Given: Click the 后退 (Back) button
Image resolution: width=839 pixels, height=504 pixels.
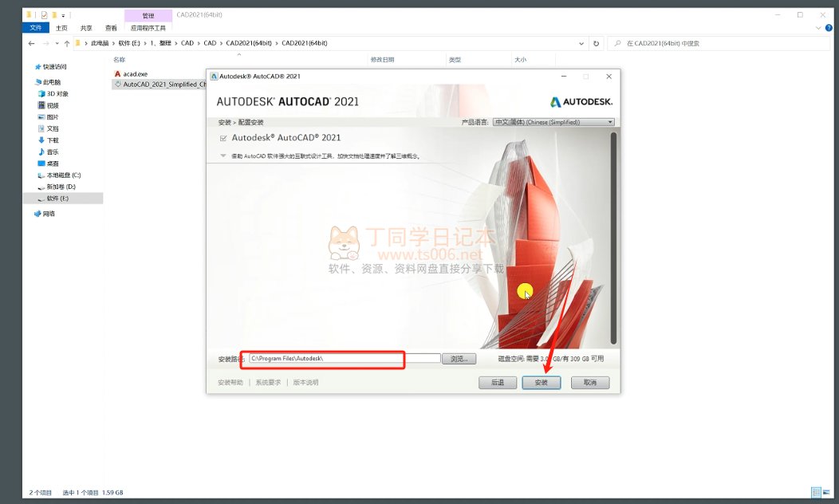Looking at the screenshot, I should pyautogui.click(x=498, y=383).
